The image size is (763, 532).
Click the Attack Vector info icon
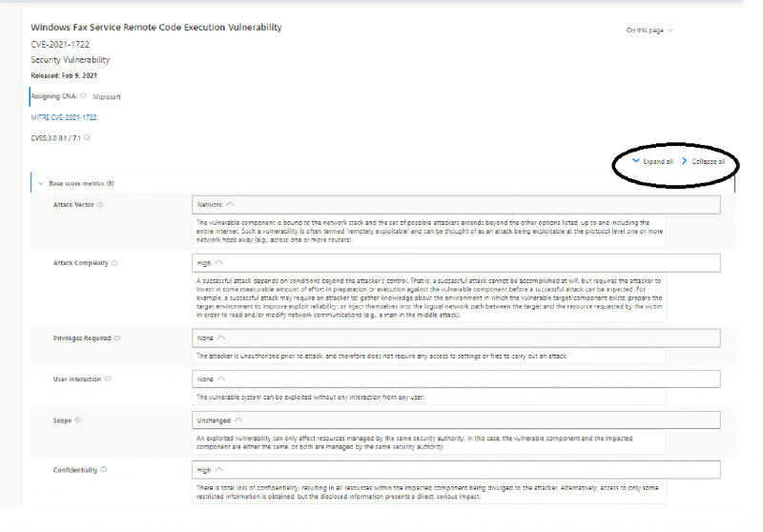(100, 204)
